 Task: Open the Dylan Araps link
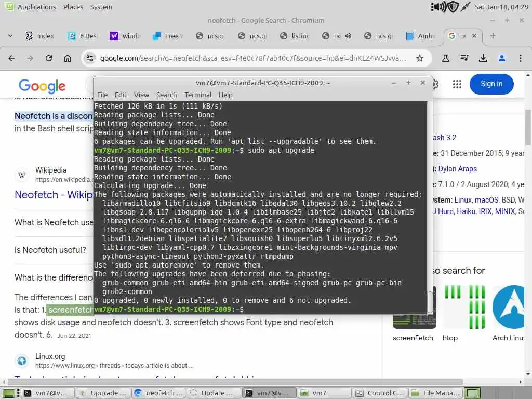coord(457,169)
